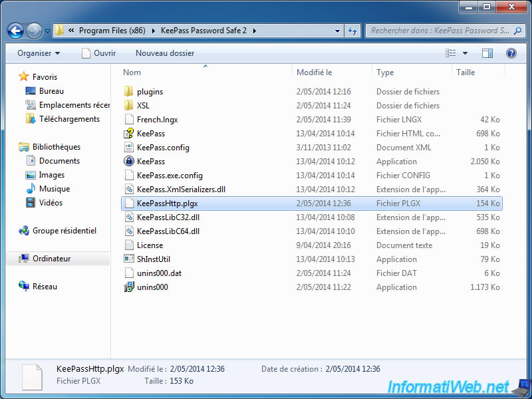The width and height of the screenshot is (532, 399).
Task: Click the file name French.lngx
Action: tap(158, 120)
